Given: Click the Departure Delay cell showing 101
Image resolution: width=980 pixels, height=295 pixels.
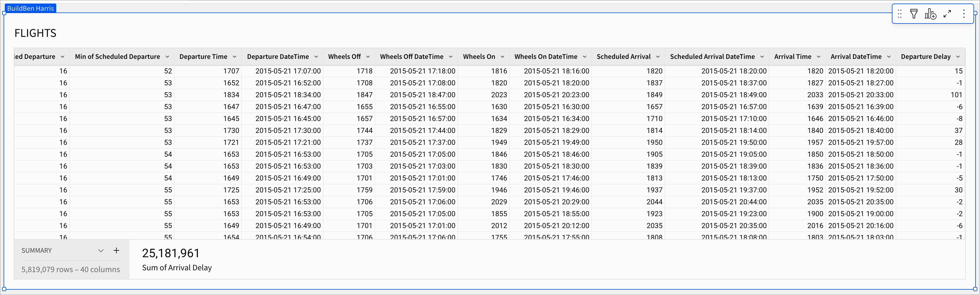Looking at the screenshot, I should pyautogui.click(x=956, y=95).
